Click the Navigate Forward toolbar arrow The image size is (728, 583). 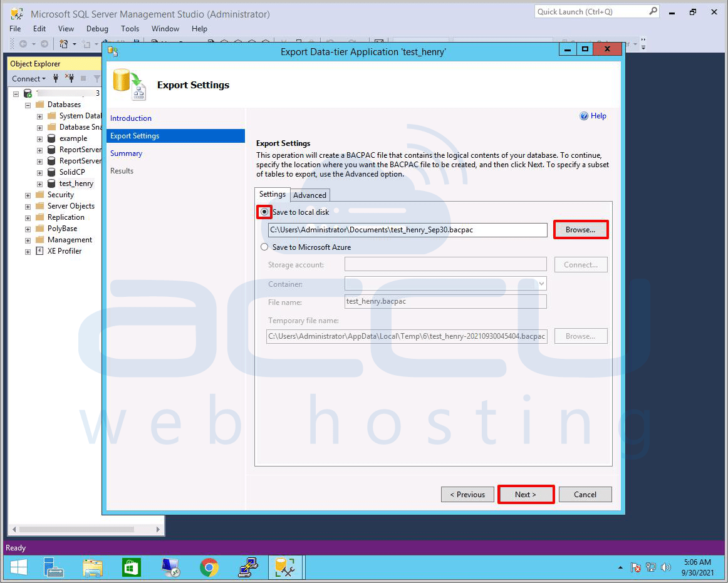(x=44, y=44)
